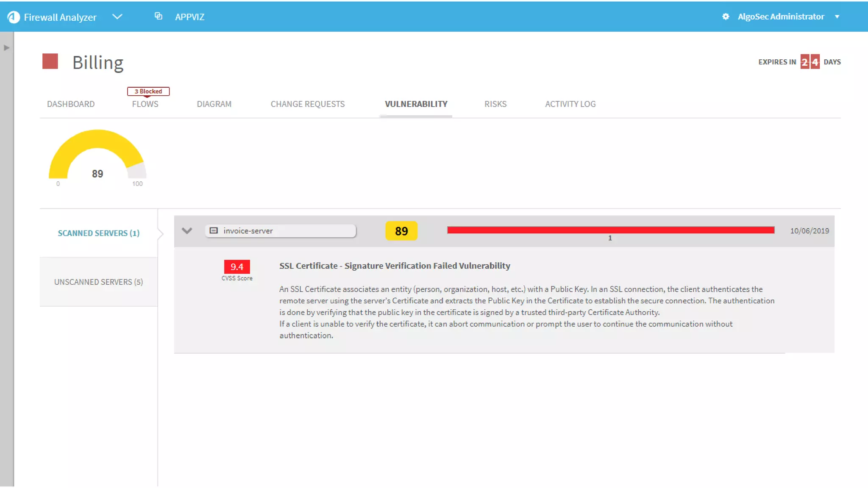Go to the Diagram tab
The height and width of the screenshot is (488, 868).
click(214, 104)
